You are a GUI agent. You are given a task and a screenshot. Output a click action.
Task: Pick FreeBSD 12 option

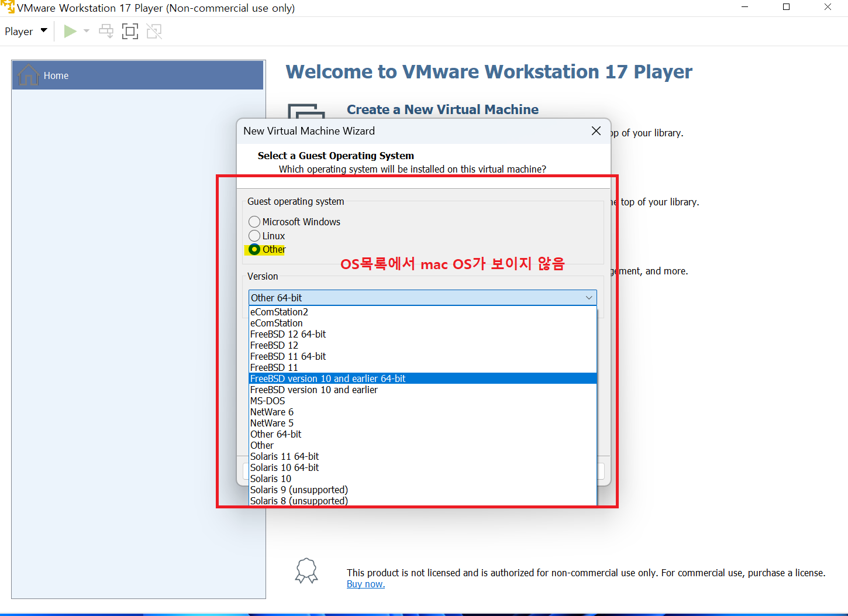(x=423, y=345)
